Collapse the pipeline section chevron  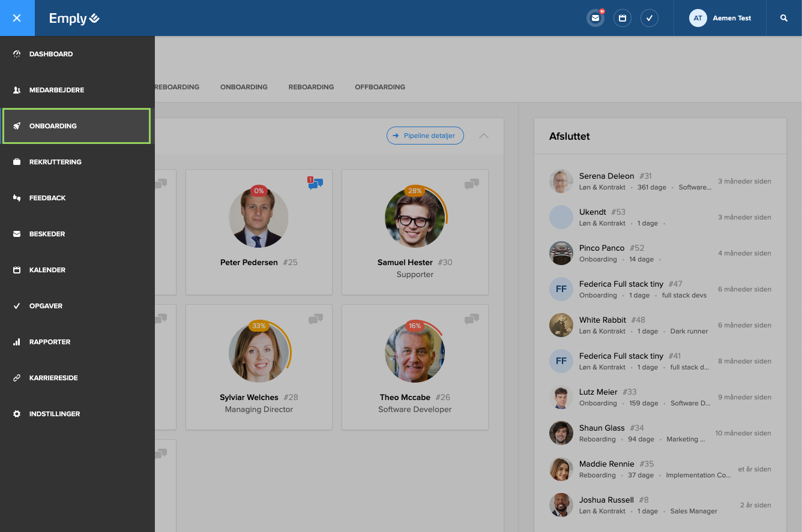click(x=484, y=136)
